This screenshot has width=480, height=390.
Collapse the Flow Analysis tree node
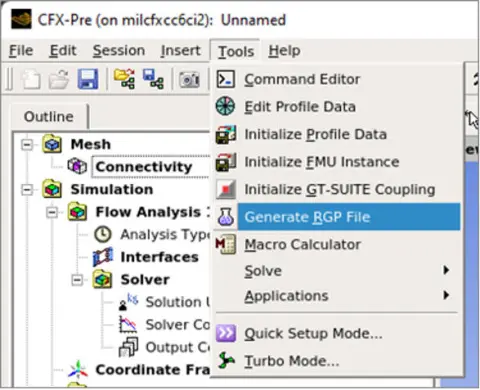click(52, 212)
